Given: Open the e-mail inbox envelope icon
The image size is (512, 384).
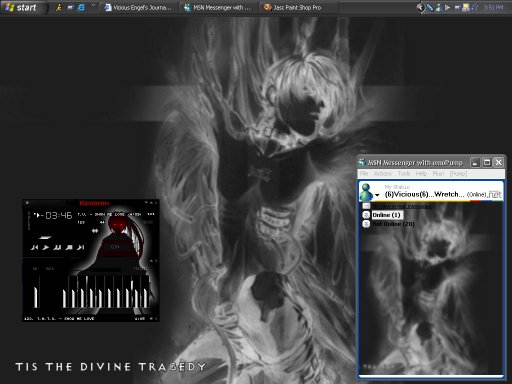Looking at the screenshot, I should [x=366, y=206].
